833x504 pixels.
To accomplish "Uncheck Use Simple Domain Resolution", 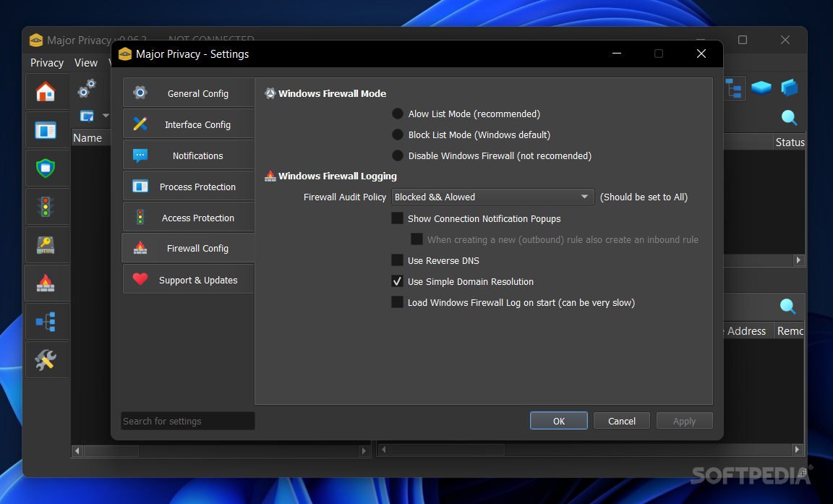I will pos(397,281).
